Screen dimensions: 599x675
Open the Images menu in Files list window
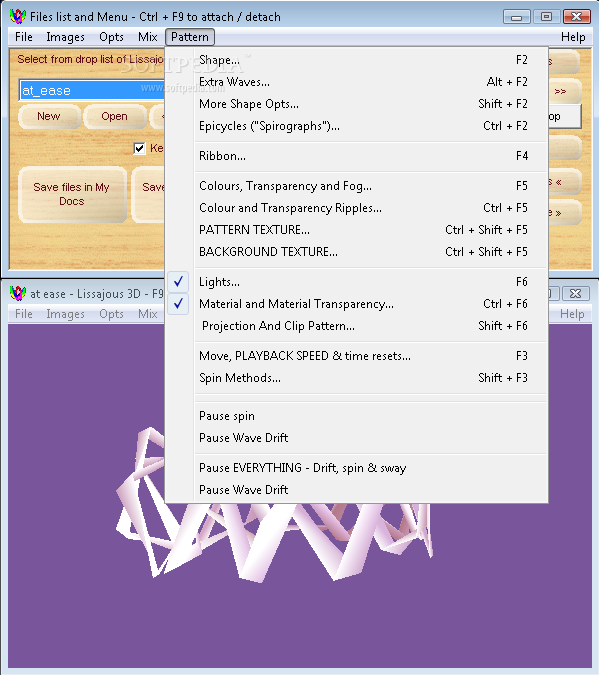click(x=65, y=37)
